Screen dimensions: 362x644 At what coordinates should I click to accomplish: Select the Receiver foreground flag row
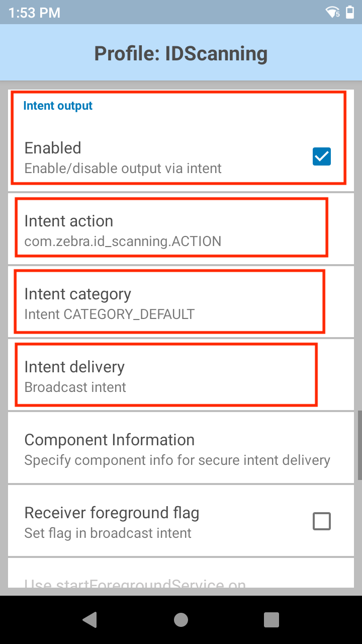coord(181,522)
